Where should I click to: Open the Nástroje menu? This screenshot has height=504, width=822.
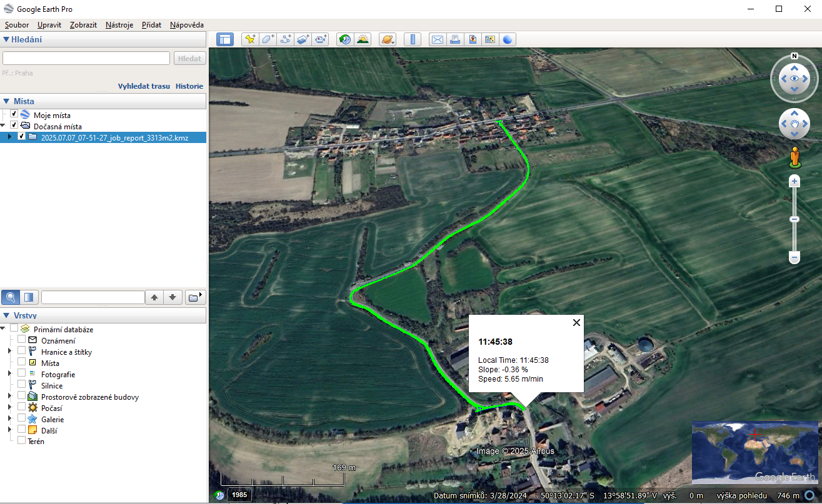tap(119, 25)
